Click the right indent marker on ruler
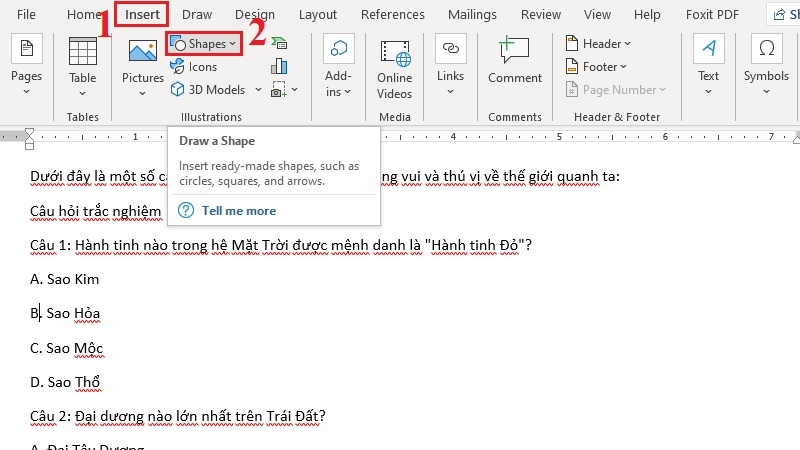 coord(796,138)
